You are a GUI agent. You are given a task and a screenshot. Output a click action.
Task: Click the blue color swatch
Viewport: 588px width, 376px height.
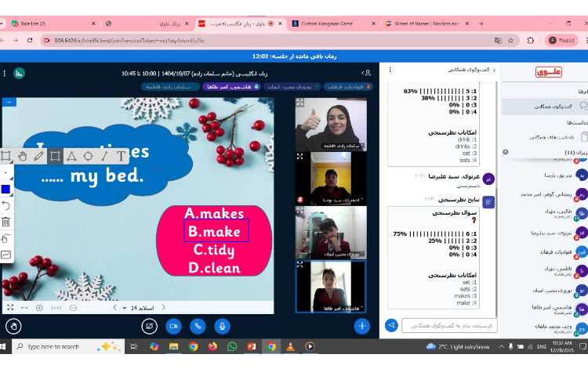6,189
